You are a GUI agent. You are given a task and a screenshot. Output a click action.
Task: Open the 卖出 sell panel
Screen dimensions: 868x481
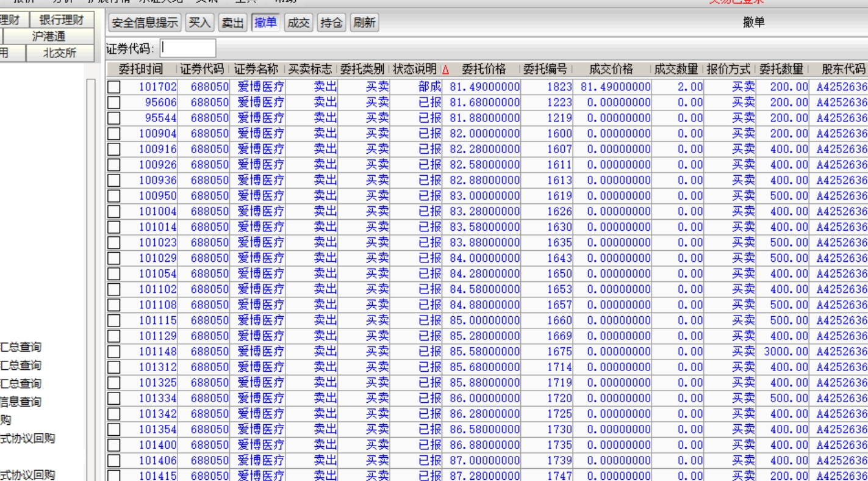[x=232, y=23]
